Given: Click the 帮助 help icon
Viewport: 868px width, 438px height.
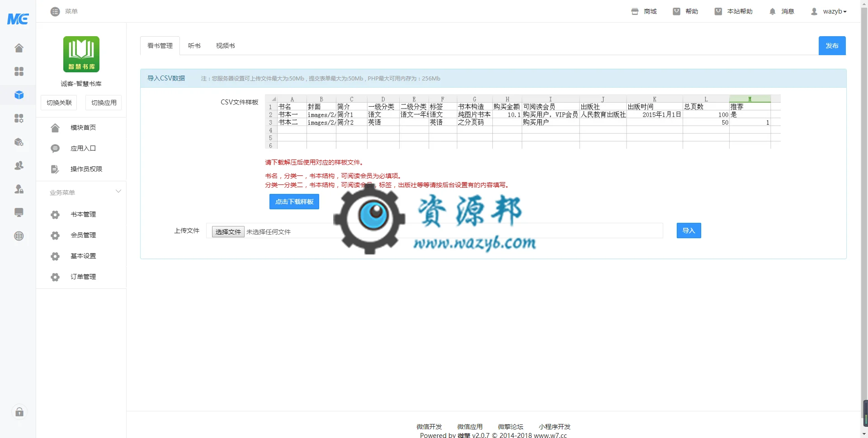Looking at the screenshot, I should coord(676,11).
